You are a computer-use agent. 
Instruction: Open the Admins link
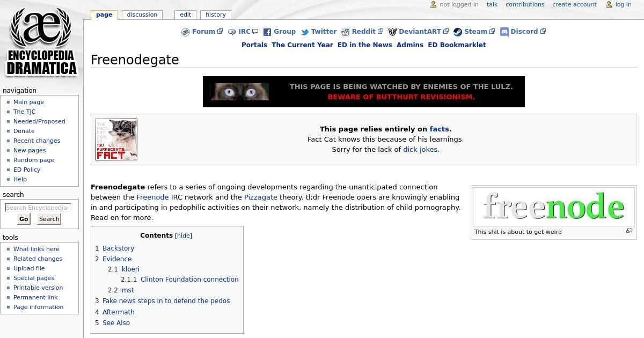click(x=410, y=45)
